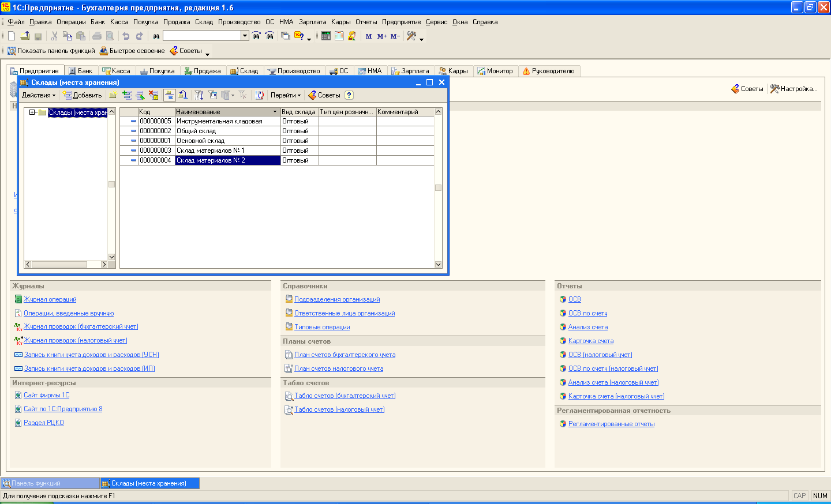Open the Производство menu

coord(239,22)
